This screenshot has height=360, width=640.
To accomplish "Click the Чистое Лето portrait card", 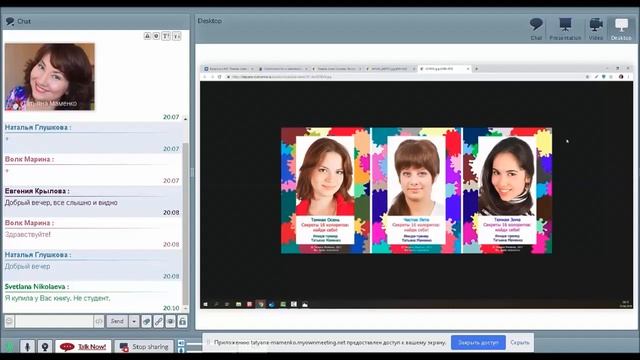I will [416, 190].
